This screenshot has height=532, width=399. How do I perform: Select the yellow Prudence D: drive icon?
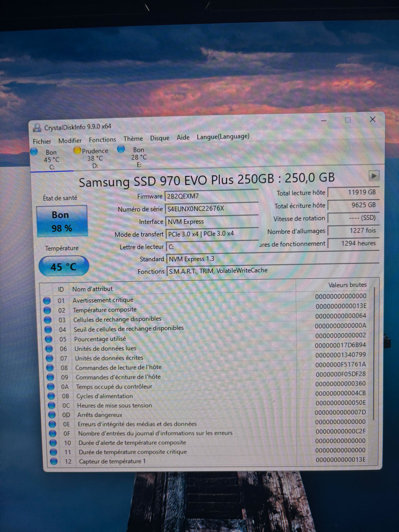click(77, 150)
